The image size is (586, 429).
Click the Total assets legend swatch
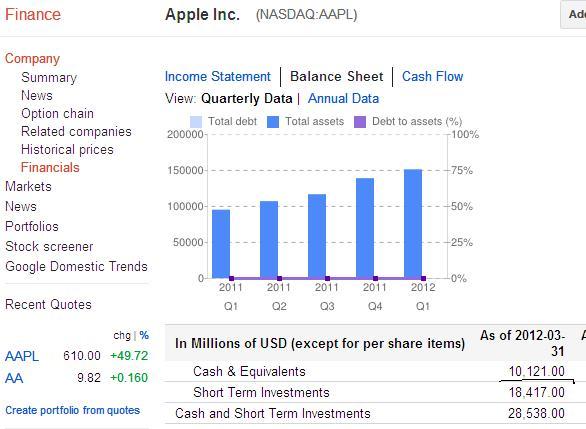(273, 122)
